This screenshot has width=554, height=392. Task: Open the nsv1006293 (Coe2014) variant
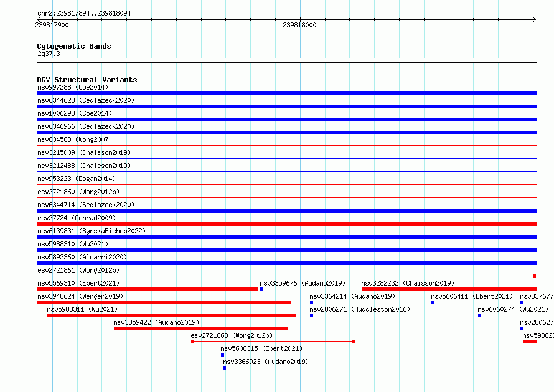tap(75, 113)
